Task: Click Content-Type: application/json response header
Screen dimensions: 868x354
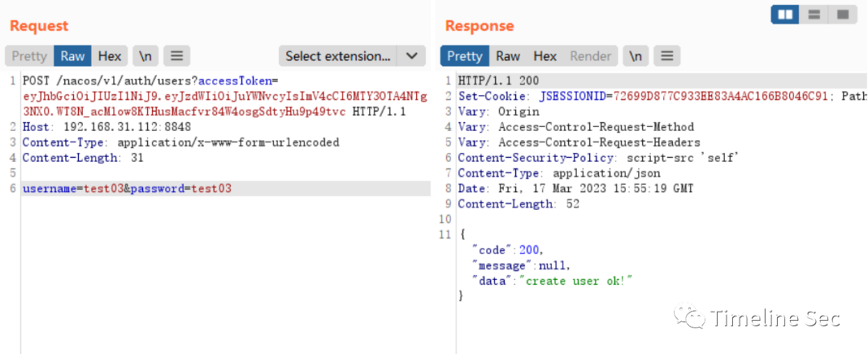Action: point(559,174)
